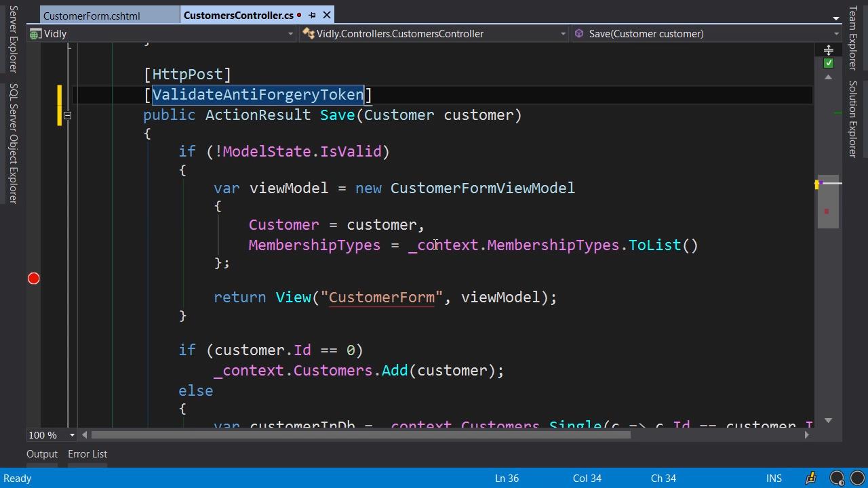Click the ActionResult return type
Image resolution: width=868 pixels, height=488 pixels.
[x=258, y=115]
